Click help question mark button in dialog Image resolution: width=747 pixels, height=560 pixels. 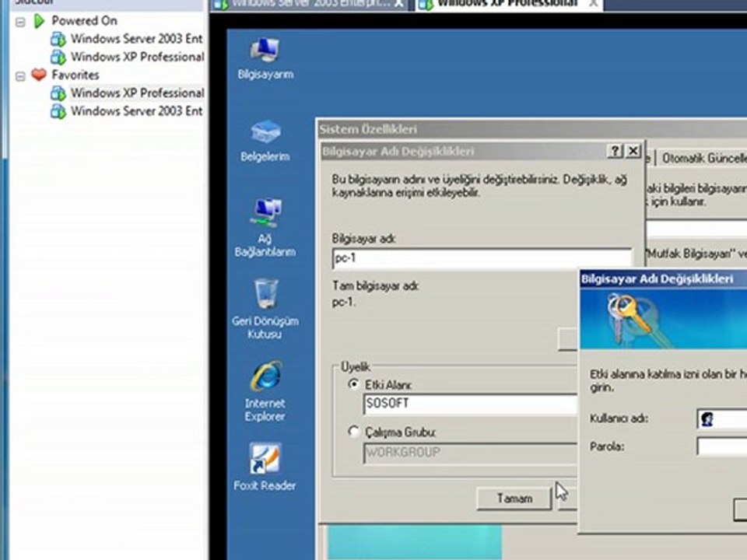coord(615,152)
